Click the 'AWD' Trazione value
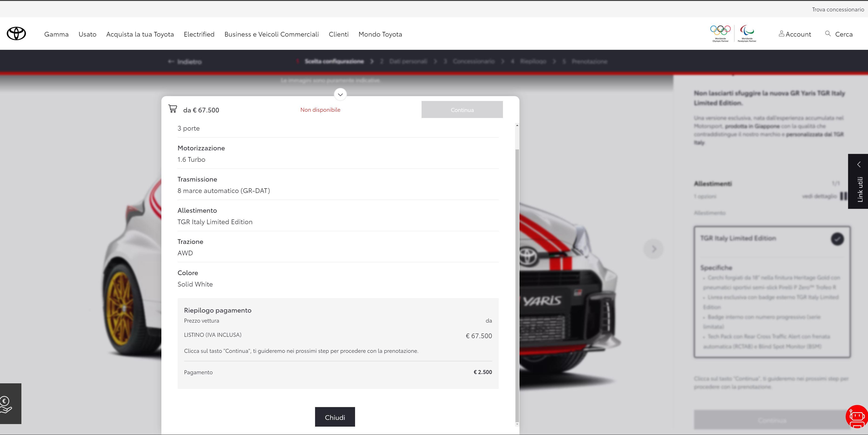868x435 pixels. click(x=185, y=253)
